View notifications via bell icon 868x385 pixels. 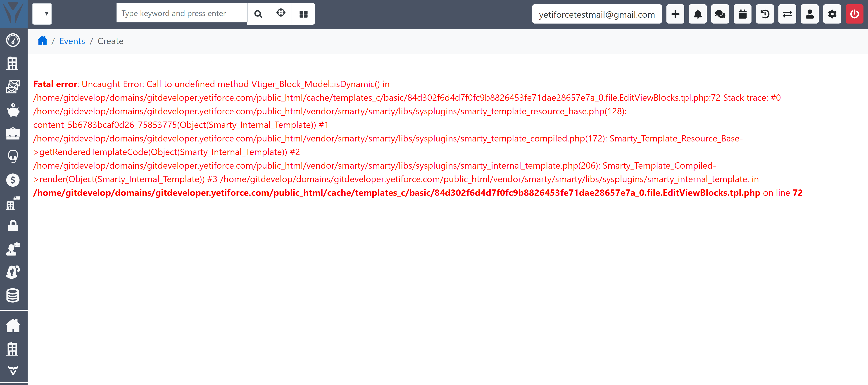[697, 14]
